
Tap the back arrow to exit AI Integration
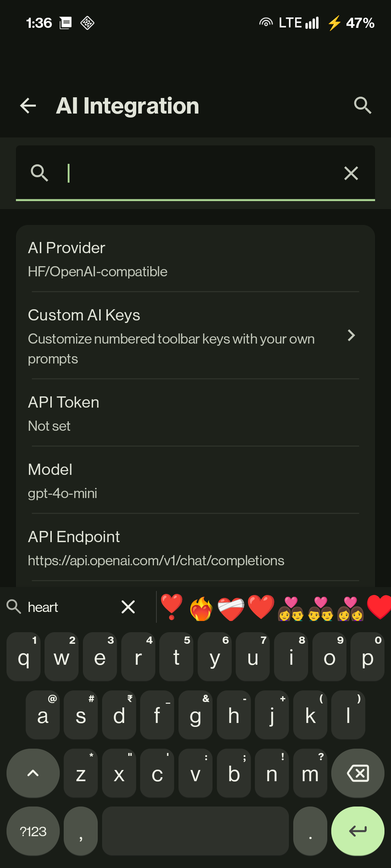click(28, 105)
